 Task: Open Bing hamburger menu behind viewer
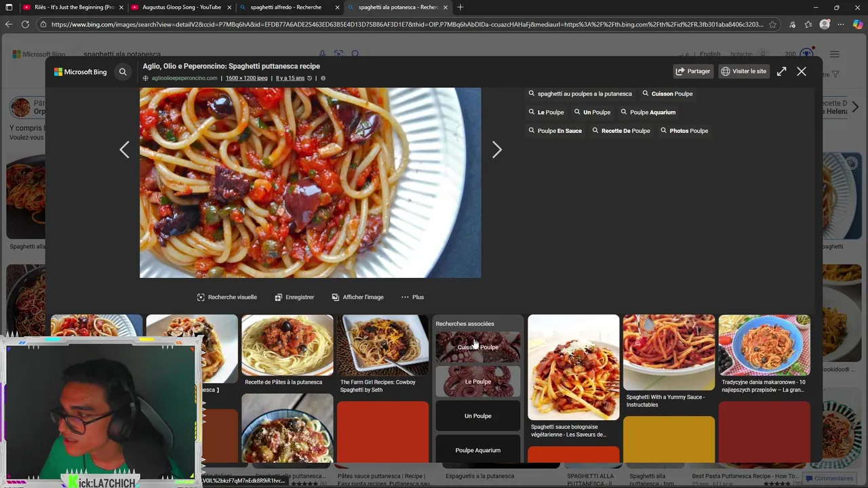pyautogui.click(x=835, y=54)
